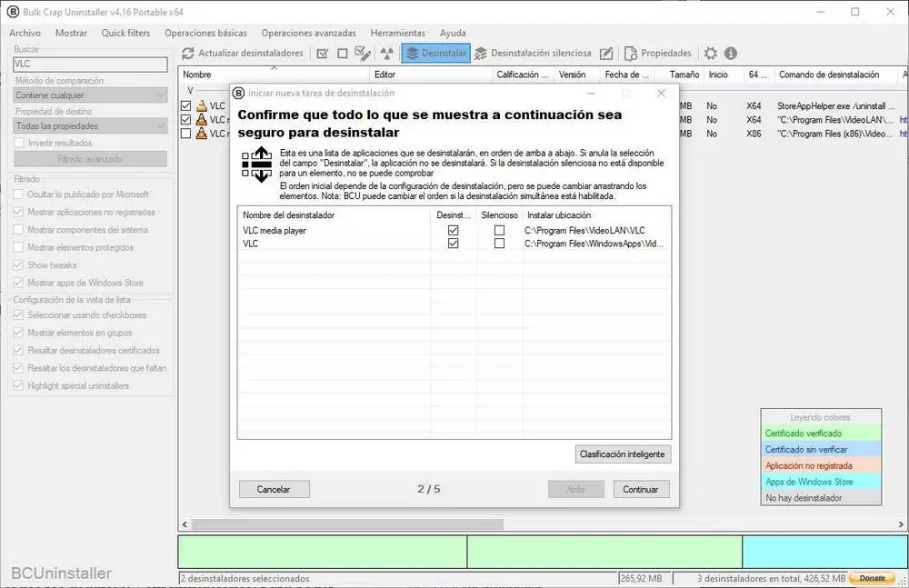Click the Donate button in the status bar
Image resolution: width=909 pixels, height=588 pixels.
point(872,578)
